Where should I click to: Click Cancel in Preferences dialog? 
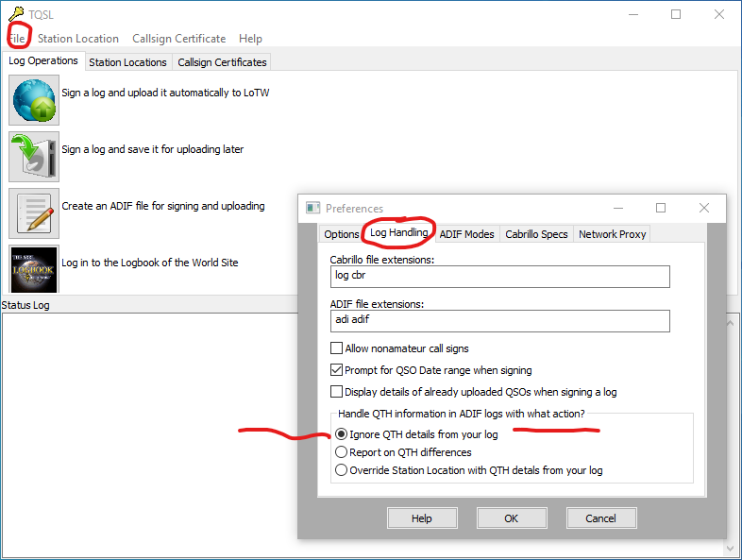coord(600,518)
